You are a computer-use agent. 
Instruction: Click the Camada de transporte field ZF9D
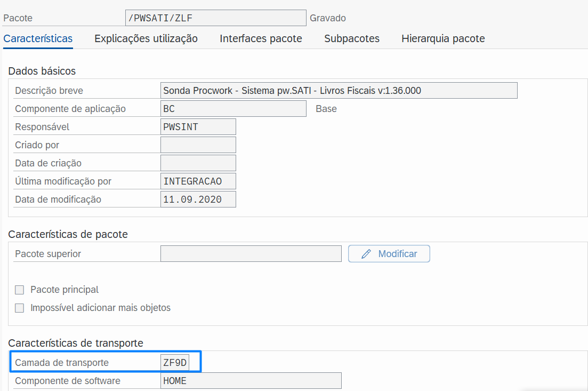pyautogui.click(x=175, y=363)
